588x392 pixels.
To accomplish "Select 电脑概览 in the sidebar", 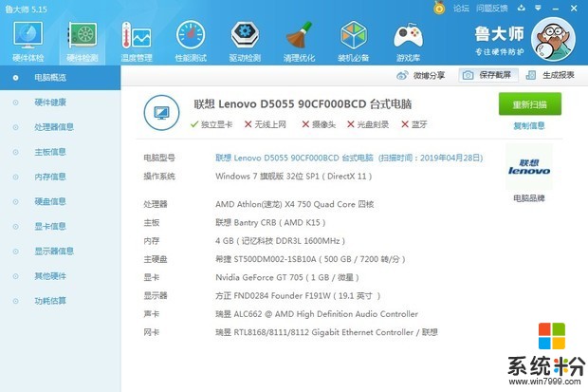I will pyautogui.click(x=60, y=78).
